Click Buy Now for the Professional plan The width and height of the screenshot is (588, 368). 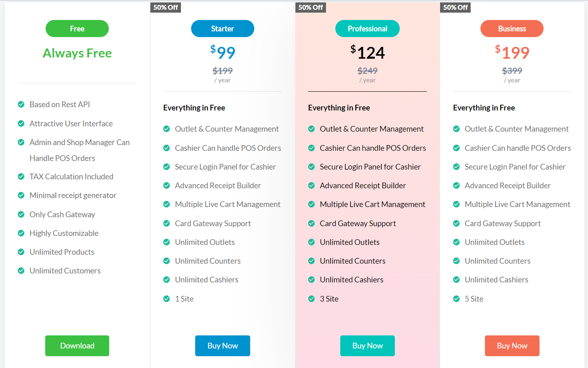coord(367,346)
